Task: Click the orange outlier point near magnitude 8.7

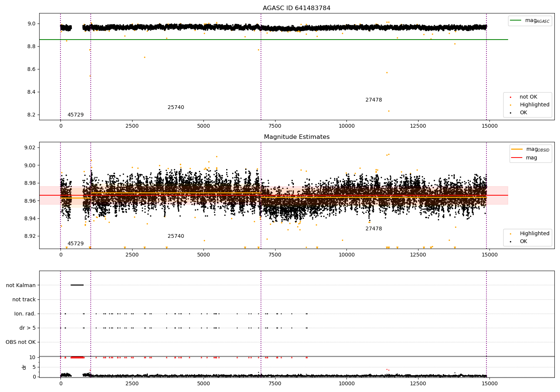Action: (x=144, y=57)
